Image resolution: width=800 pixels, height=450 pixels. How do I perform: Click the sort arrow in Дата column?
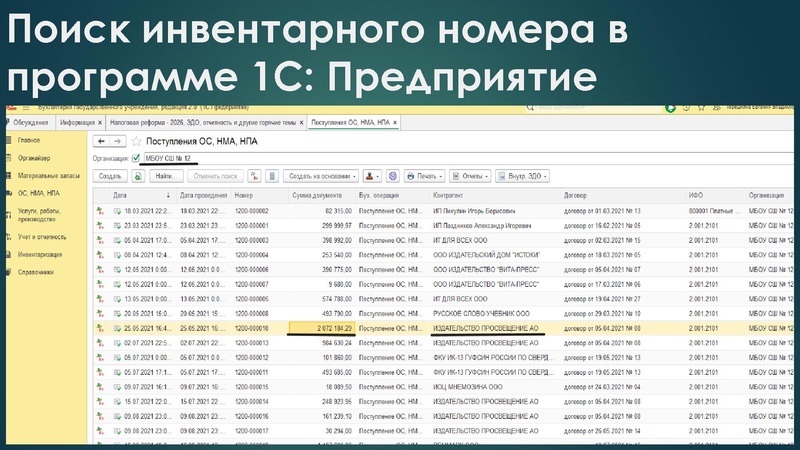[168, 195]
